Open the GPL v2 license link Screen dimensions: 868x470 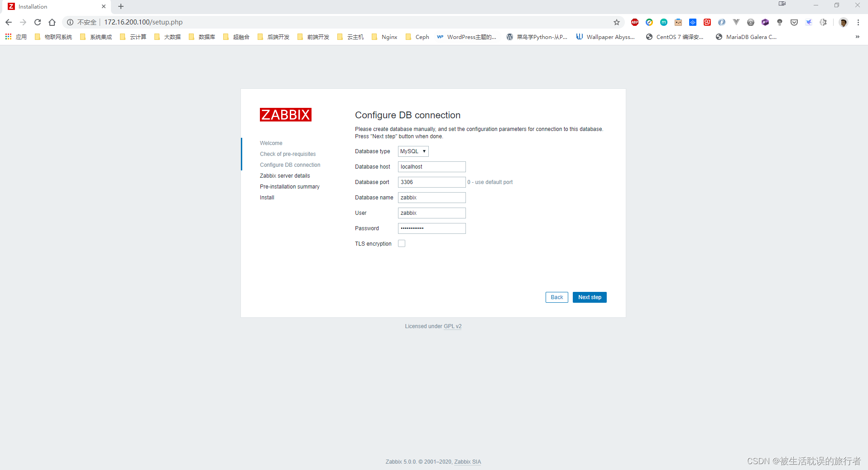(453, 326)
